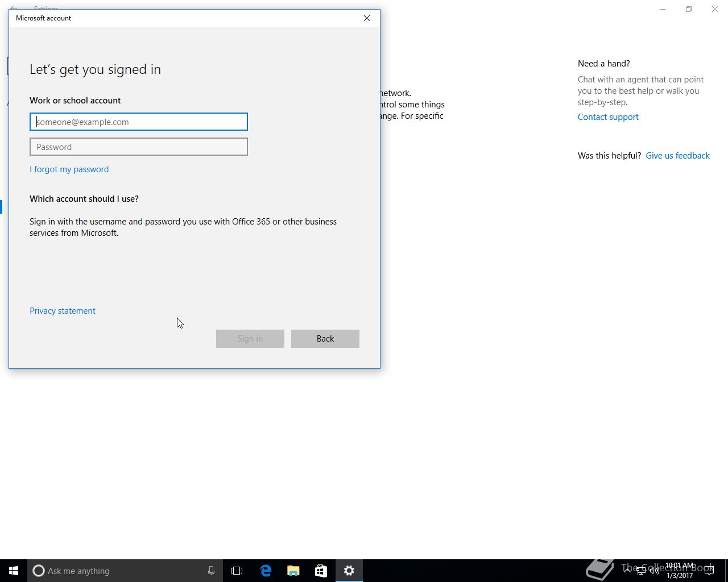The width and height of the screenshot is (728, 582).
Task: Restore down the Settings window
Action: 689,9
